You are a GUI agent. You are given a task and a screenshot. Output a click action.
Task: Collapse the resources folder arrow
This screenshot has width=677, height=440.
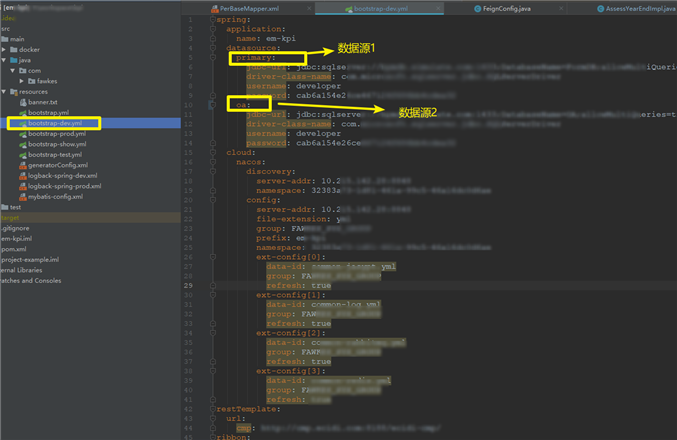click(4, 92)
